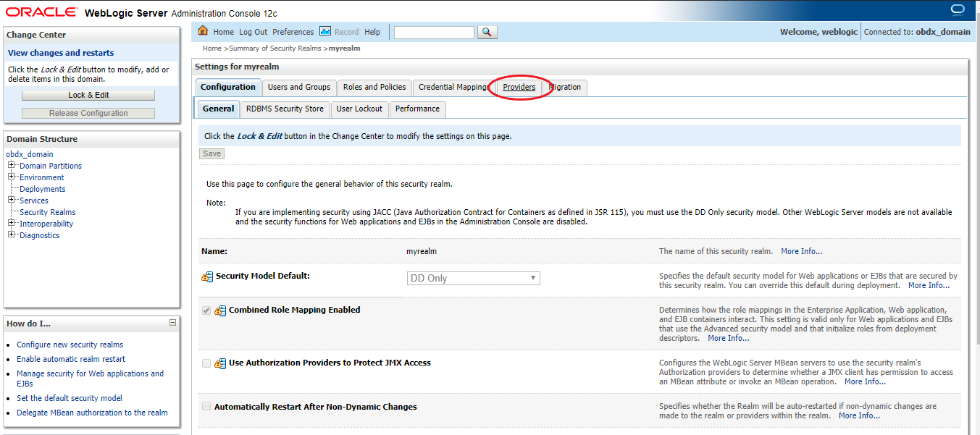Click the Security Model Default change icon

point(207,276)
